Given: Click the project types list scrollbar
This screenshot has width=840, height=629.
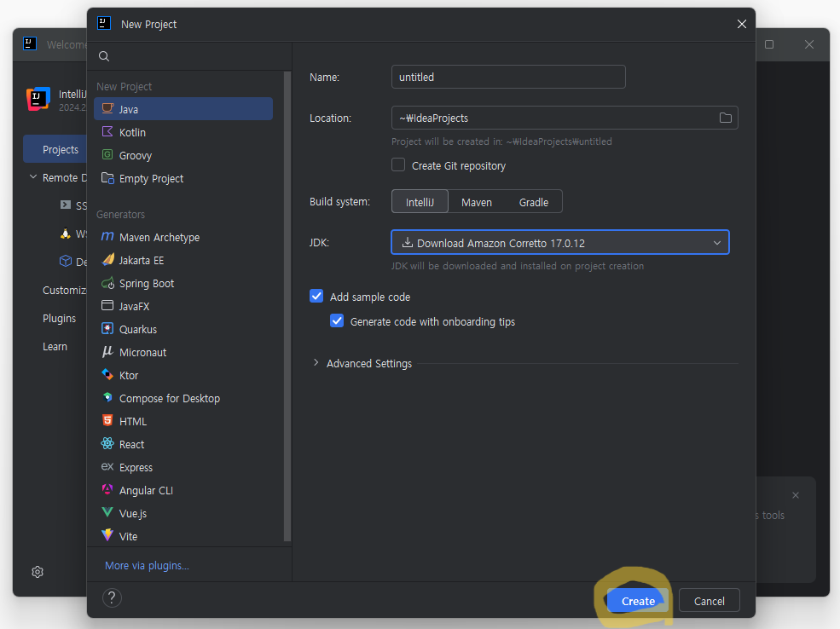Looking at the screenshot, I should coord(287,306).
